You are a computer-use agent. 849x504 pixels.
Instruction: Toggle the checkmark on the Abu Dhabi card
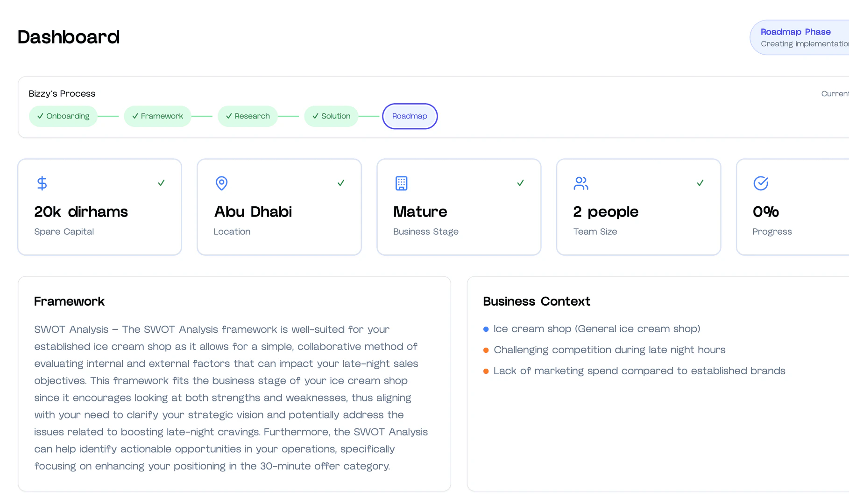point(341,182)
